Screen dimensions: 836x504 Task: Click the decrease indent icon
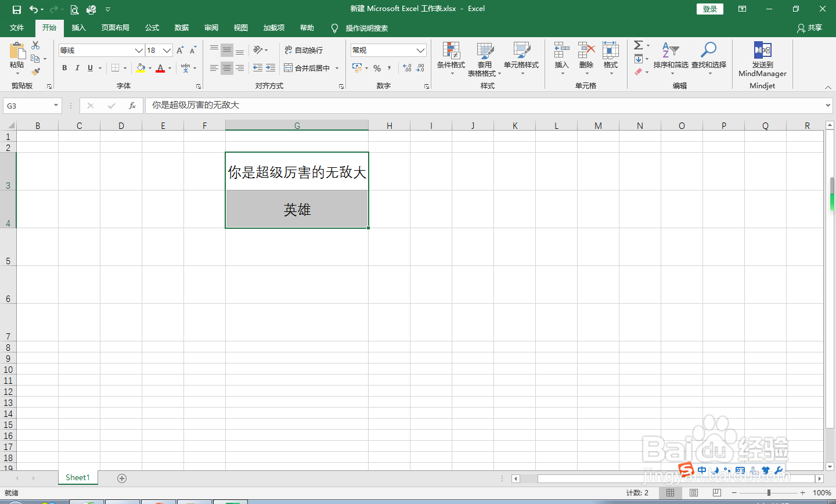pos(258,68)
